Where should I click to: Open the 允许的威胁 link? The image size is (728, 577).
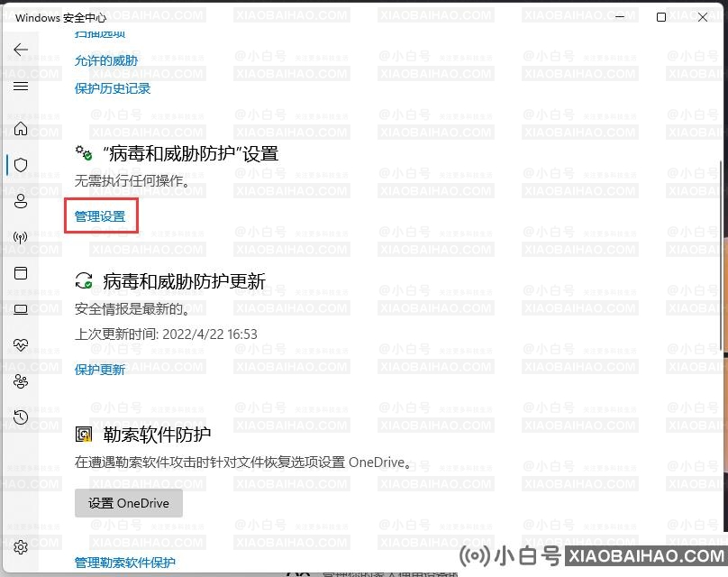click(x=106, y=60)
